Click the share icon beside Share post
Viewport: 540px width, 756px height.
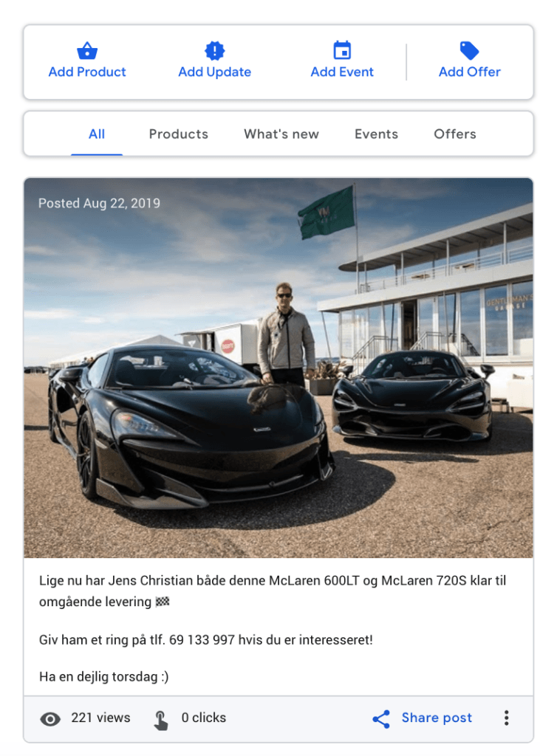tap(381, 719)
